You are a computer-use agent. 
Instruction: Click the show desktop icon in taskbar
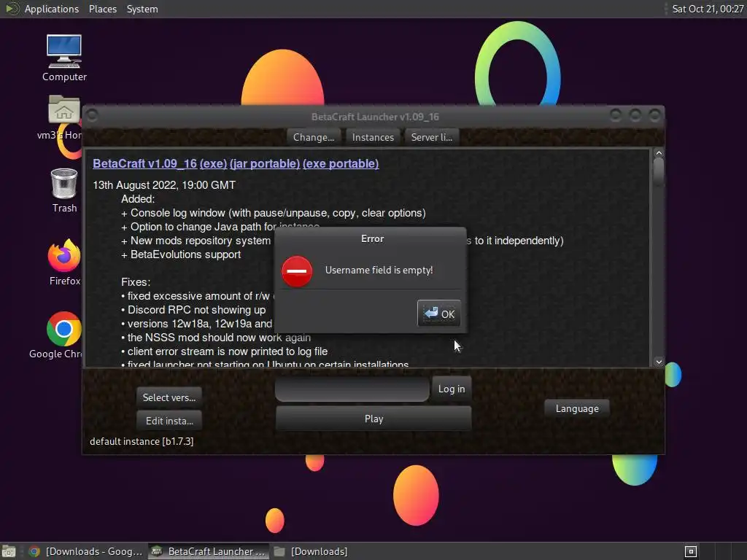click(9, 551)
